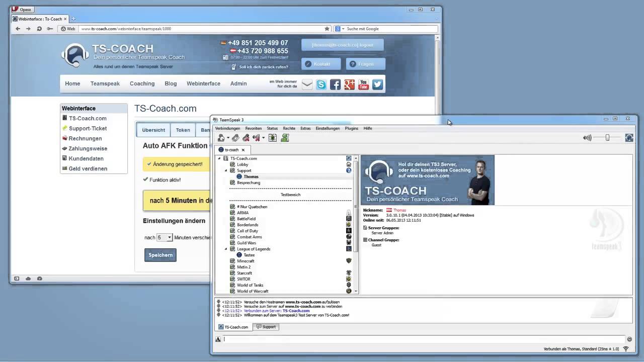Viewport: 644px width, 362px height.
Task: Click the email envelope icon on website
Action: (307, 84)
